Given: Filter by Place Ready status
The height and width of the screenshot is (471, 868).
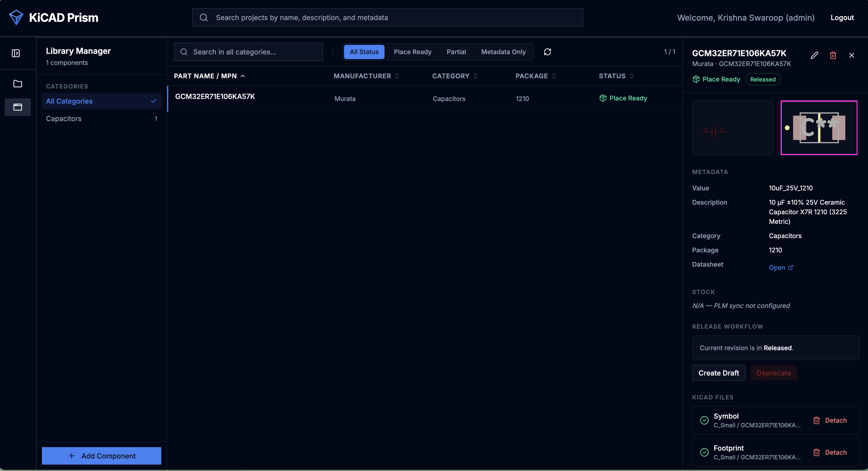Looking at the screenshot, I should pyautogui.click(x=412, y=52).
